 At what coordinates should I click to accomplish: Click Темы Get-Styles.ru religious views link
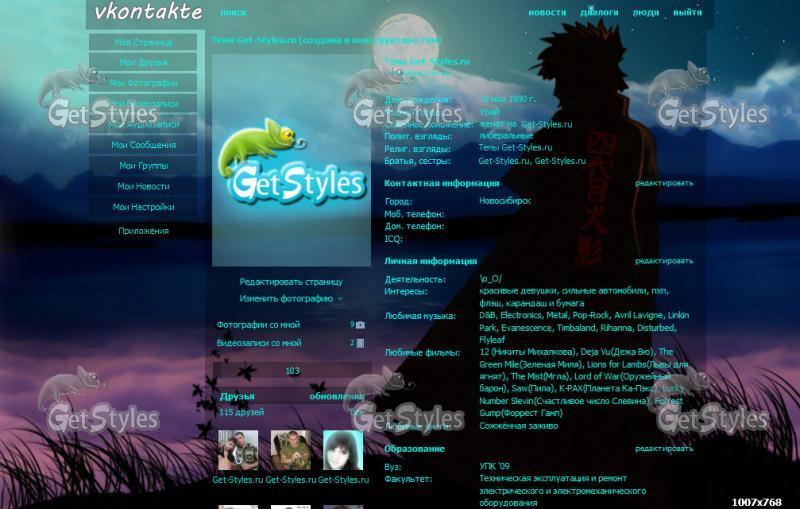click(515, 148)
